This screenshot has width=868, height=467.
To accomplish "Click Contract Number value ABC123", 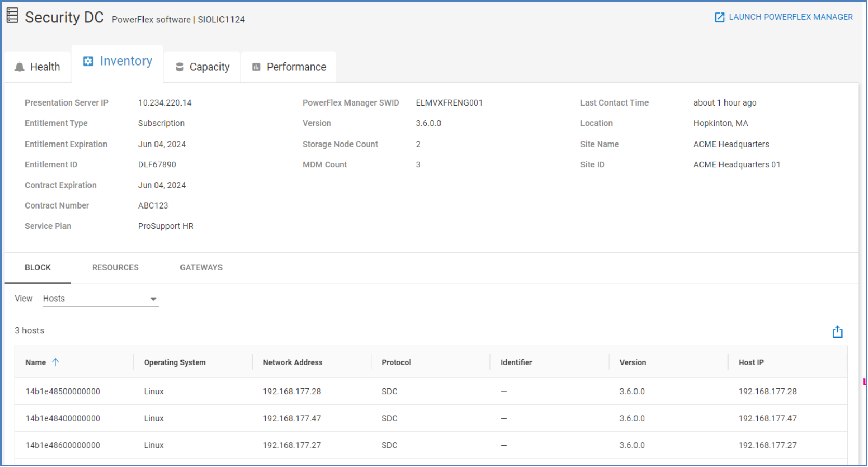I will pos(153,206).
